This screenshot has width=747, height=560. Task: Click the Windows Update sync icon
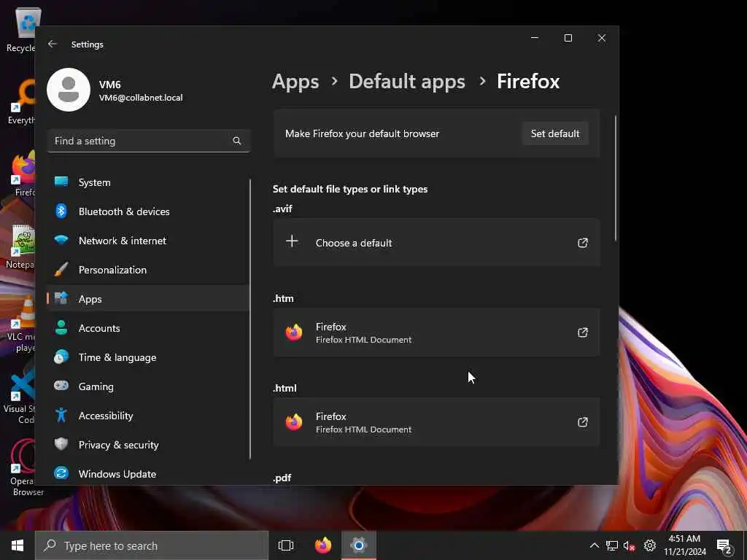tap(61, 472)
